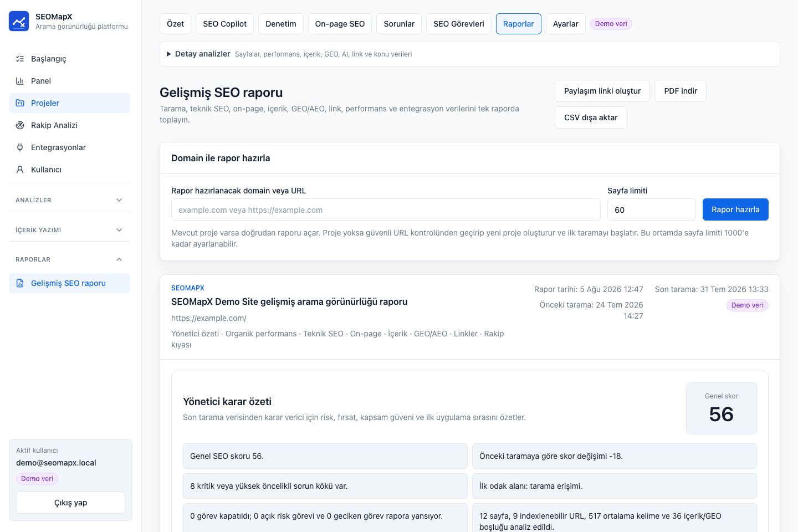798x532 pixels.
Task: Focus the domain or URL input field
Action: (x=386, y=209)
